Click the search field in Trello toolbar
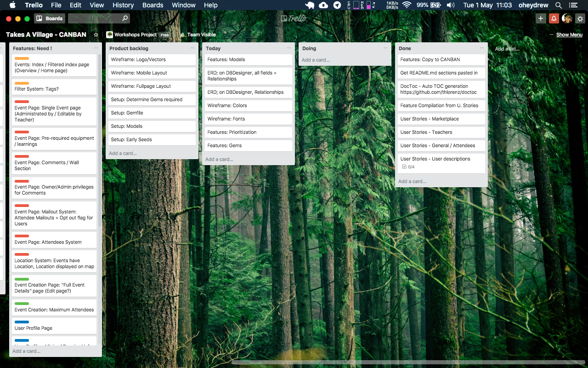Screen dimensions: 588x368 99,18
